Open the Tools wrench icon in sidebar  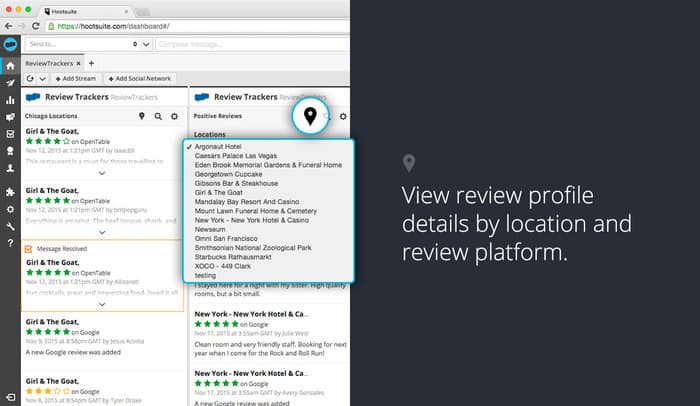coord(10,226)
